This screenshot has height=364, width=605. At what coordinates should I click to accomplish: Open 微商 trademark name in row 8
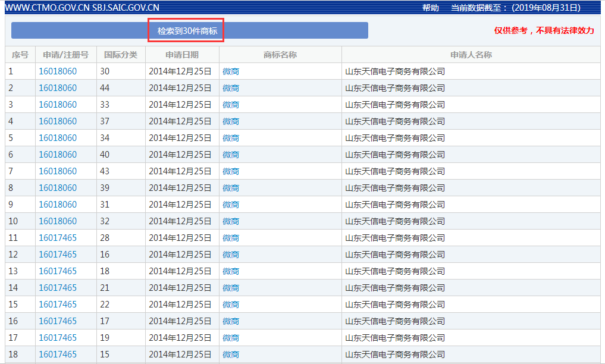231,188
